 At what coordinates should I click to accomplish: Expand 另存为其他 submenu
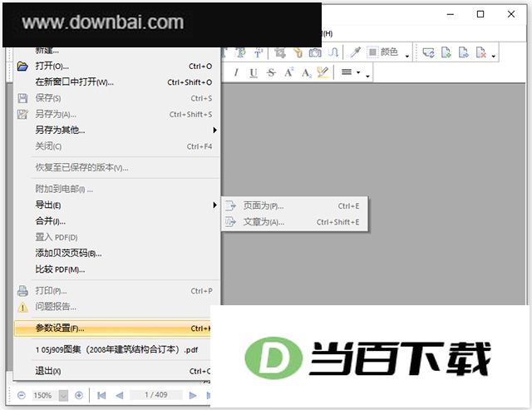click(117, 130)
